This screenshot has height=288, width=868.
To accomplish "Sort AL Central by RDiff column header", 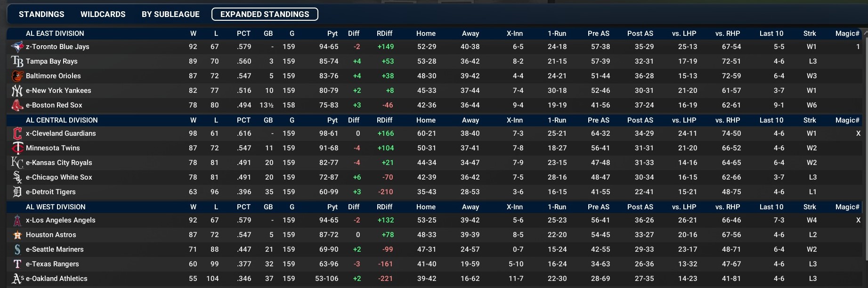I will click(384, 120).
